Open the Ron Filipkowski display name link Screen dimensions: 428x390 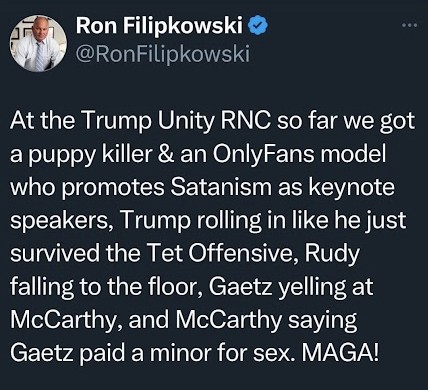[159, 26]
